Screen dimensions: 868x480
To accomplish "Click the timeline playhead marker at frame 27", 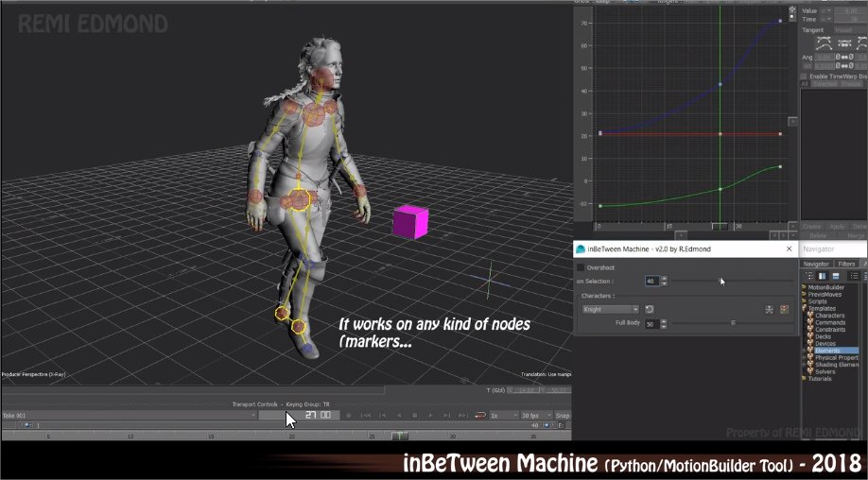I will click(x=400, y=437).
